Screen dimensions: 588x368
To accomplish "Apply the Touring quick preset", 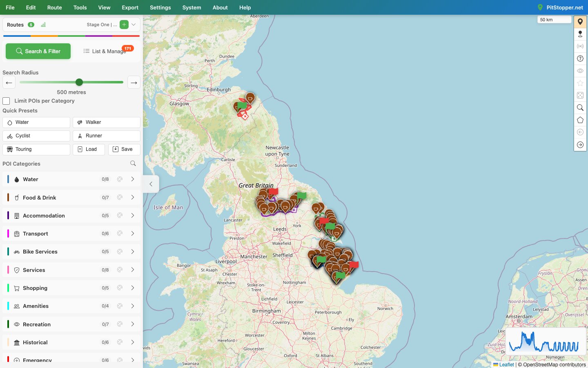I will (36, 149).
